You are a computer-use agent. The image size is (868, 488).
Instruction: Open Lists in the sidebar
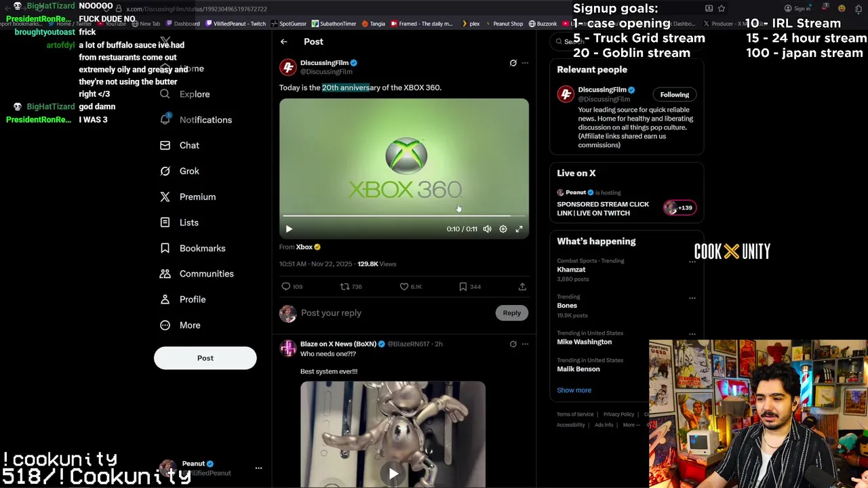179,223
